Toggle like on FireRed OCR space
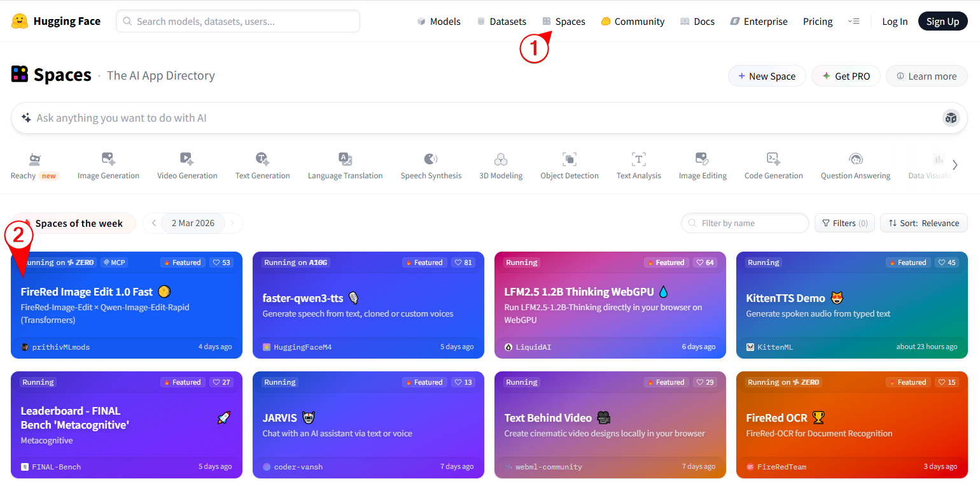The image size is (980, 486). pos(947,382)
